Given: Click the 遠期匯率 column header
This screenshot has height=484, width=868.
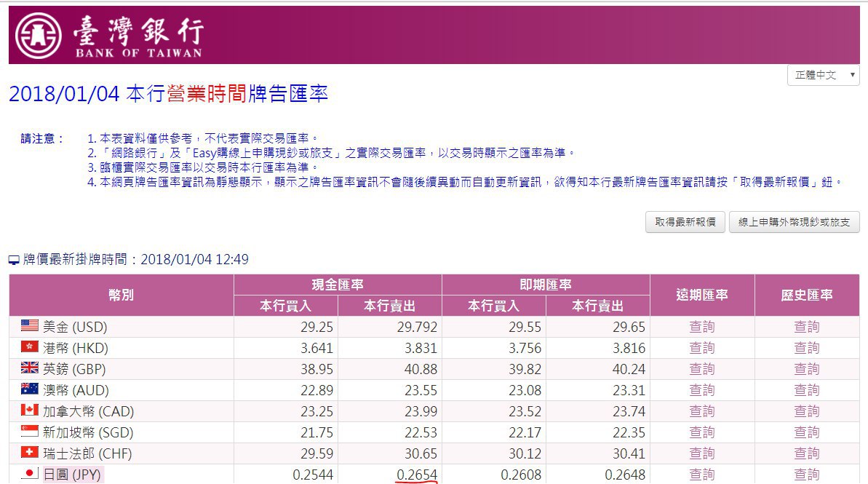Looking at the screenshot, I should (702, 295).
